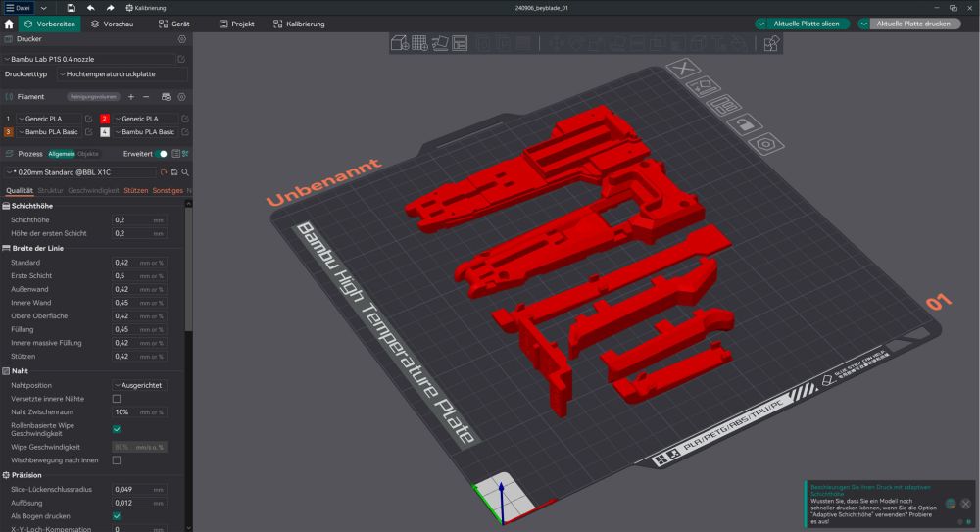
Task: Click the red filament 2 color swatch
Action: point(105,119)
